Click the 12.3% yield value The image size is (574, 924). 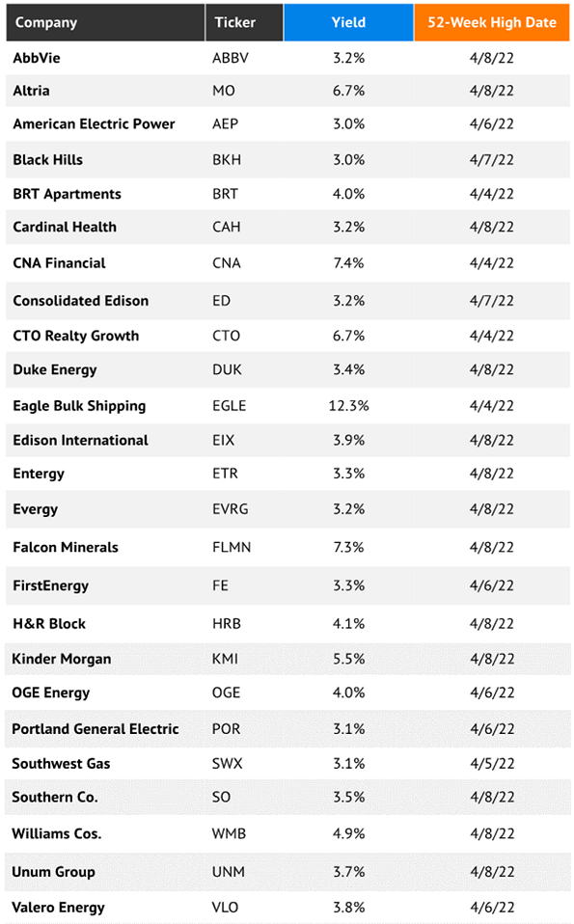pos(348,405)
